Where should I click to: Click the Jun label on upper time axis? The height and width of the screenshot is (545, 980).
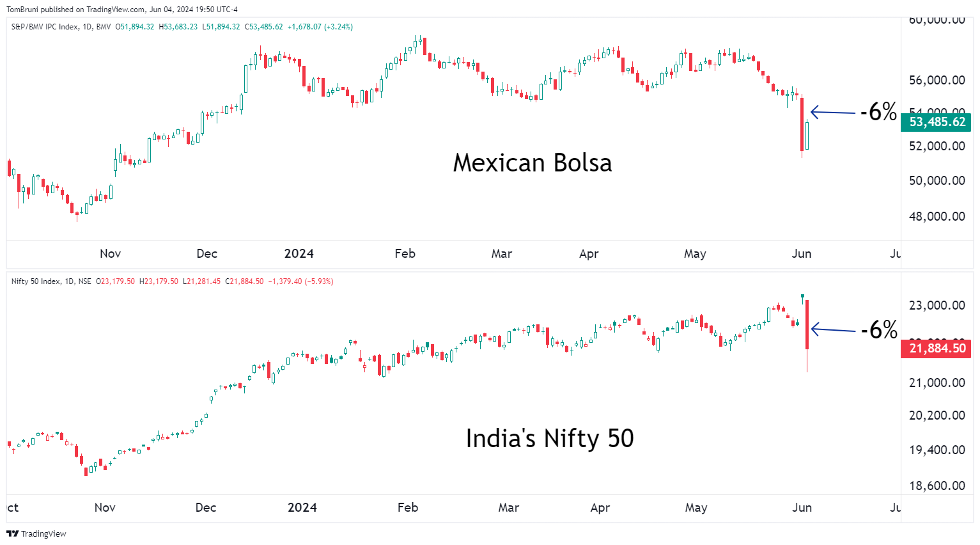(801, 254)
